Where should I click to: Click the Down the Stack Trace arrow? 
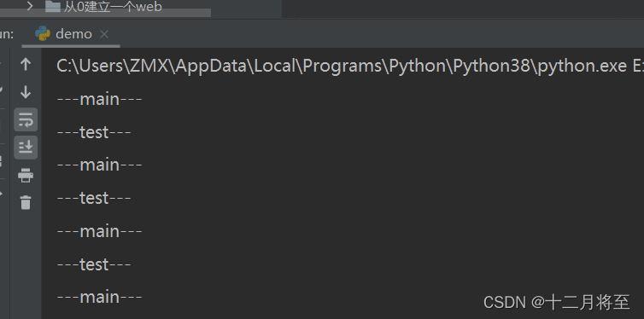pyautogui.click(x=26, y=92)
